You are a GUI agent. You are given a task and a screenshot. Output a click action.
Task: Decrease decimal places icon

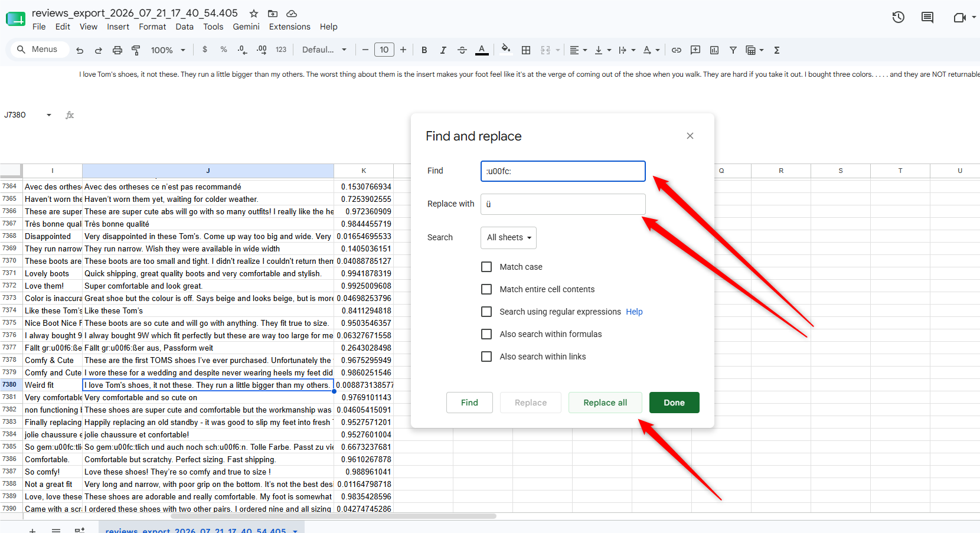point(243,50)
